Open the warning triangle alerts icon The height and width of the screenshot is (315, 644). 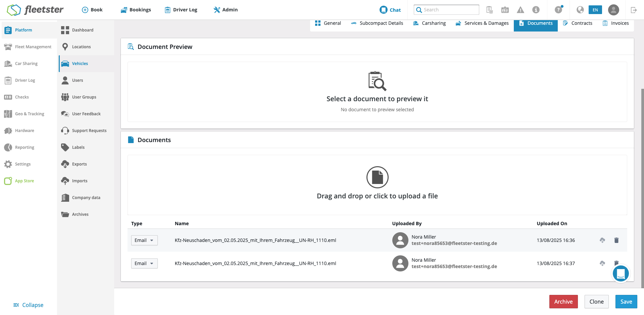click(521, 10)
